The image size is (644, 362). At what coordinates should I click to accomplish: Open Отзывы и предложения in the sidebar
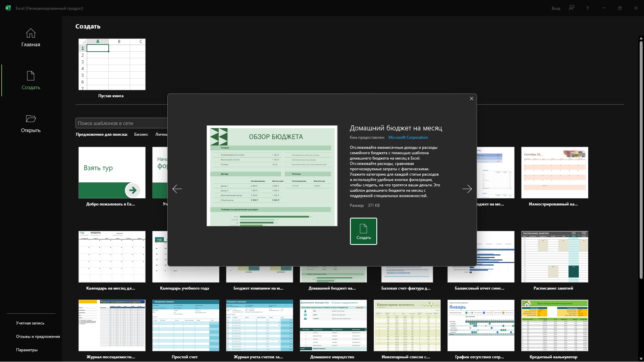(x=38, y=337)
